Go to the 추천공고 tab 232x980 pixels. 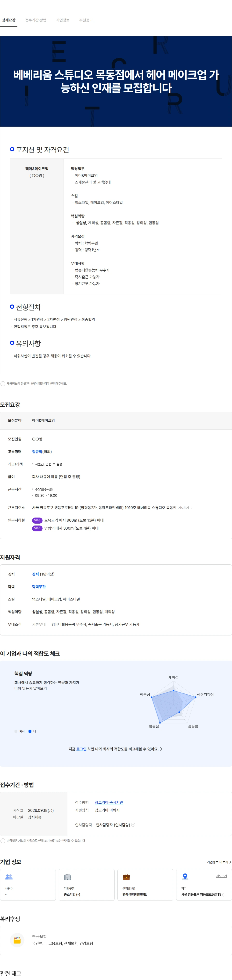click(x=86, y=20)
